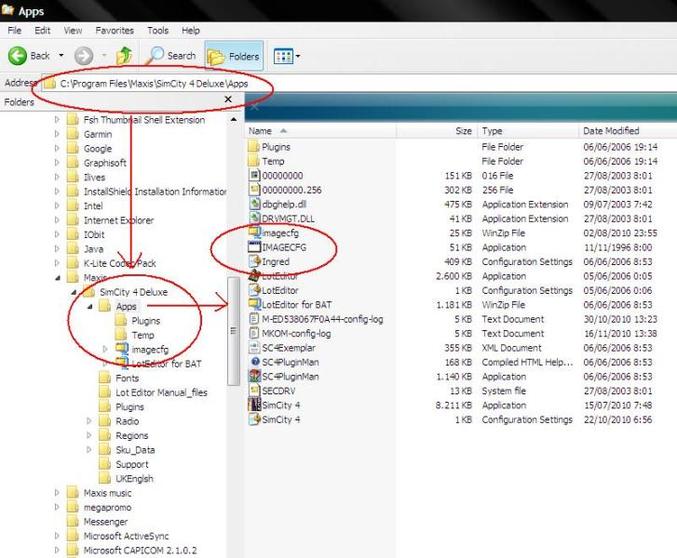Sort files by Size column header
Image resolution: width=677 pixels, height=558 pixels.
pos(462,131)
